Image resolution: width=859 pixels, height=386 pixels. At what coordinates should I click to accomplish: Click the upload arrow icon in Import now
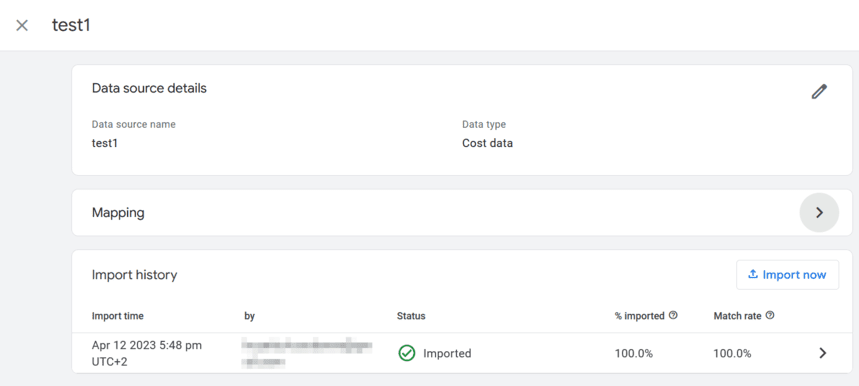click(x=753, y=274)
